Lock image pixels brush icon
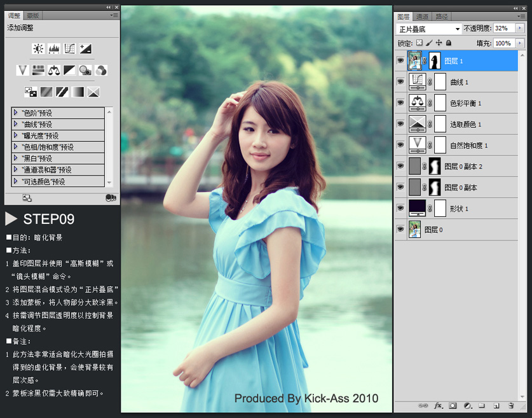Screen dimensions: 532x418 click(429, 43)
